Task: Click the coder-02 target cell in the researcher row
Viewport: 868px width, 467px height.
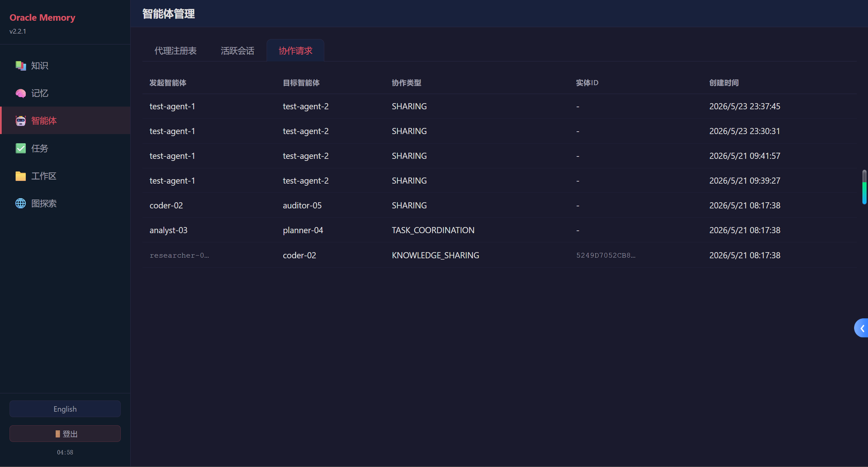Action: 300,255
